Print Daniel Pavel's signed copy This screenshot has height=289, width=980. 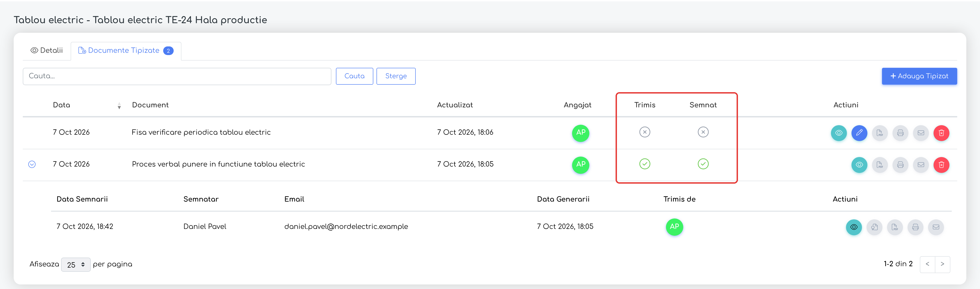tap(915, 227)
